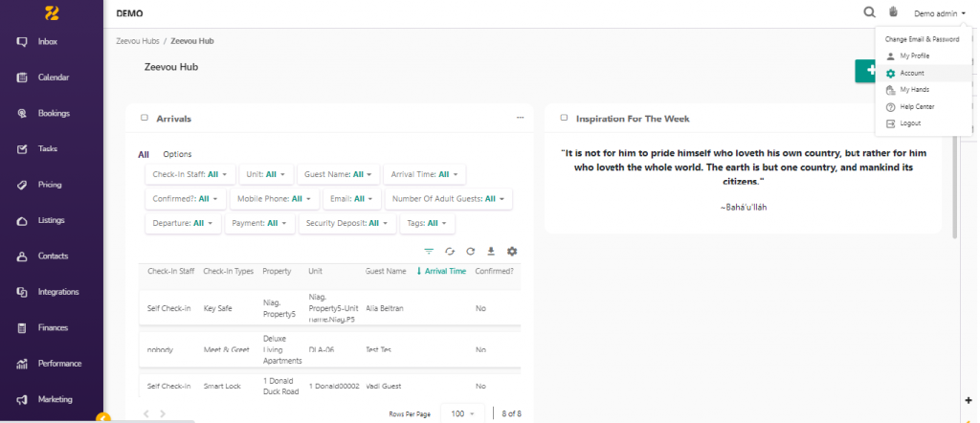980x423 pixels.
Task: Click the download icon above table
Action: pos(491,251)
